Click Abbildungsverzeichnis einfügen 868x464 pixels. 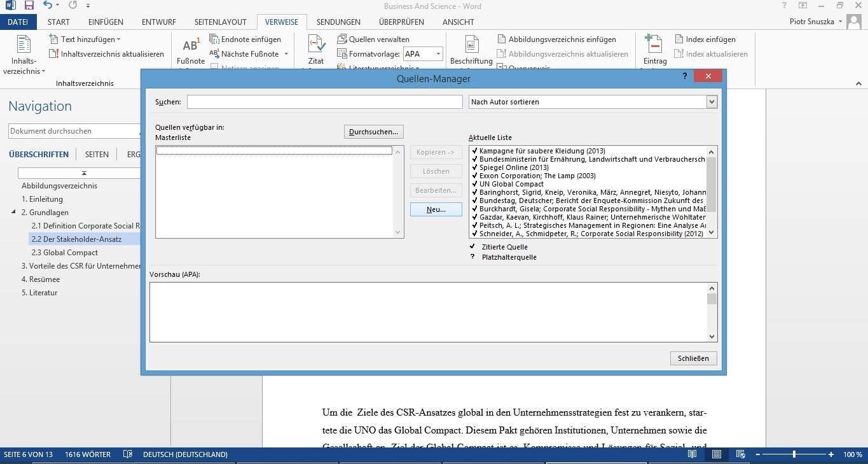click(556, 39)
